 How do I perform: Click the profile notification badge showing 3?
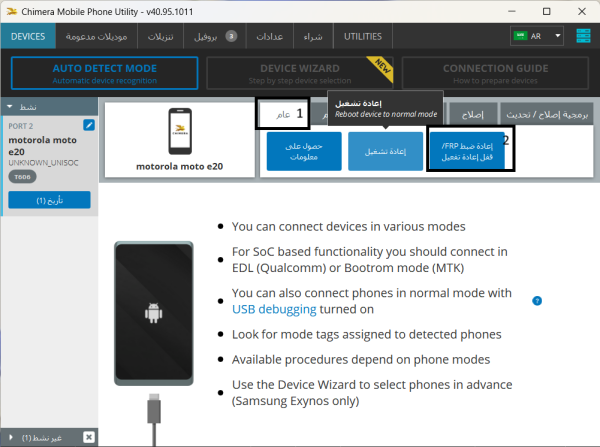[231, 36]
